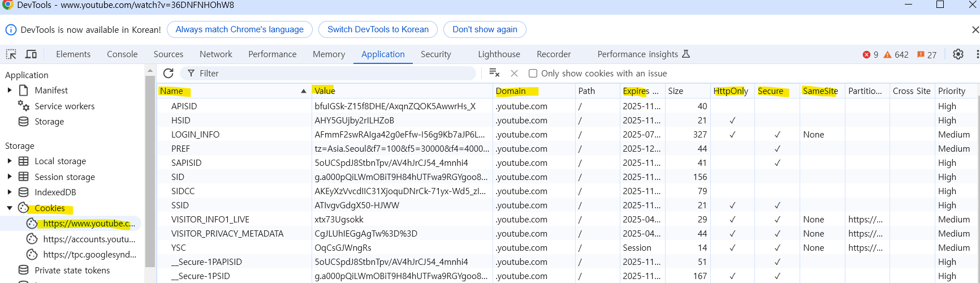Click Don't show again button
The width and height of the screenshot is (980, 283).
[485, 29]
